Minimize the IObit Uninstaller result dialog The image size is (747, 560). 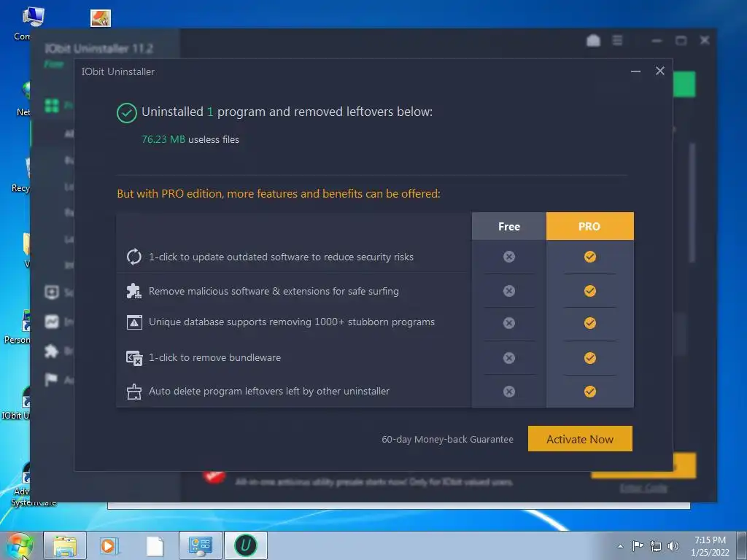coord(635,71)
